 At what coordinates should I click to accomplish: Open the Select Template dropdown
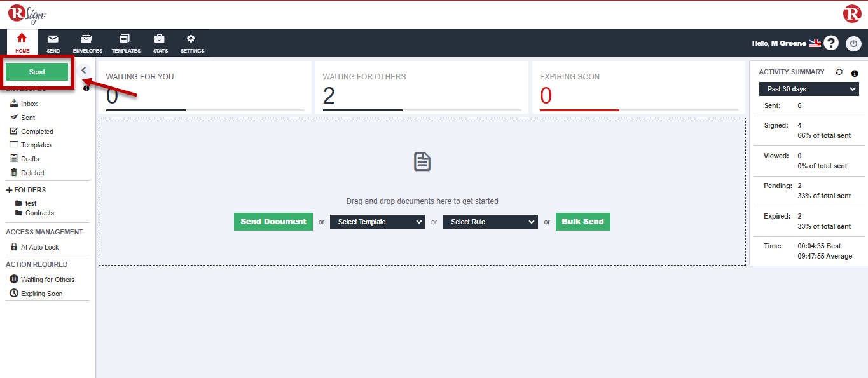[x=377, y=222]
